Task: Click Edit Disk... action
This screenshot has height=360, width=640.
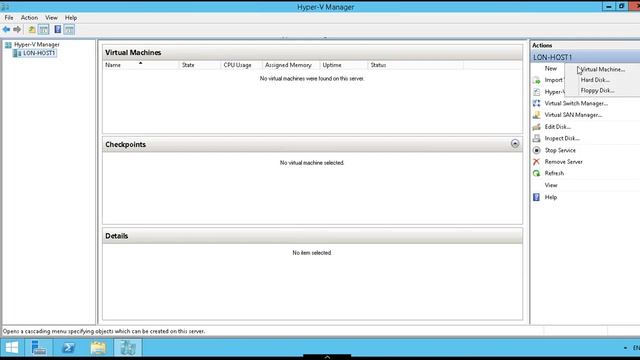Action: coord(558,127)
